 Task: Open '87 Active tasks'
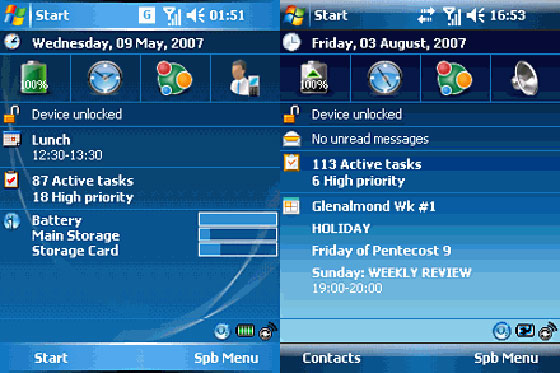[83, 181]
